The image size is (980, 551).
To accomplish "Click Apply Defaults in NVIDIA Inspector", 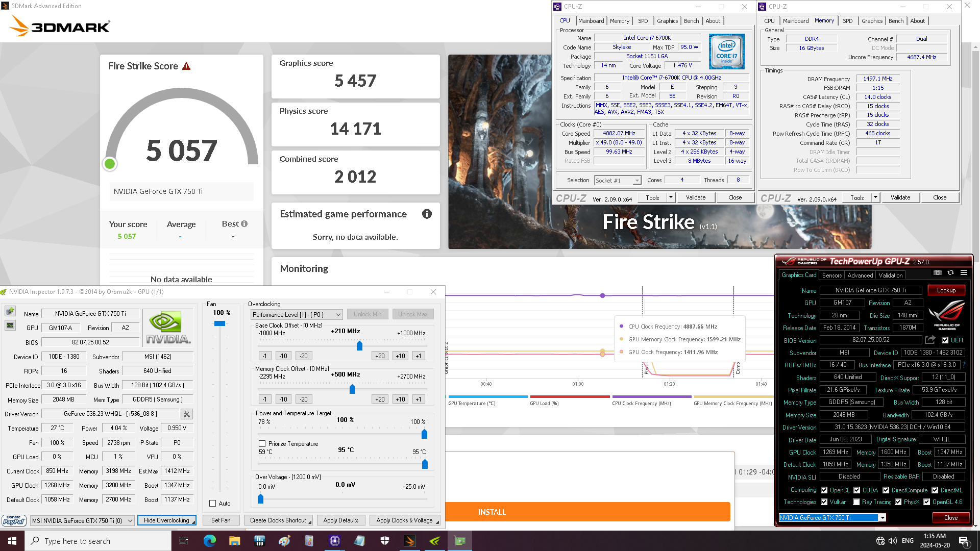I will (x=341, y=520).
